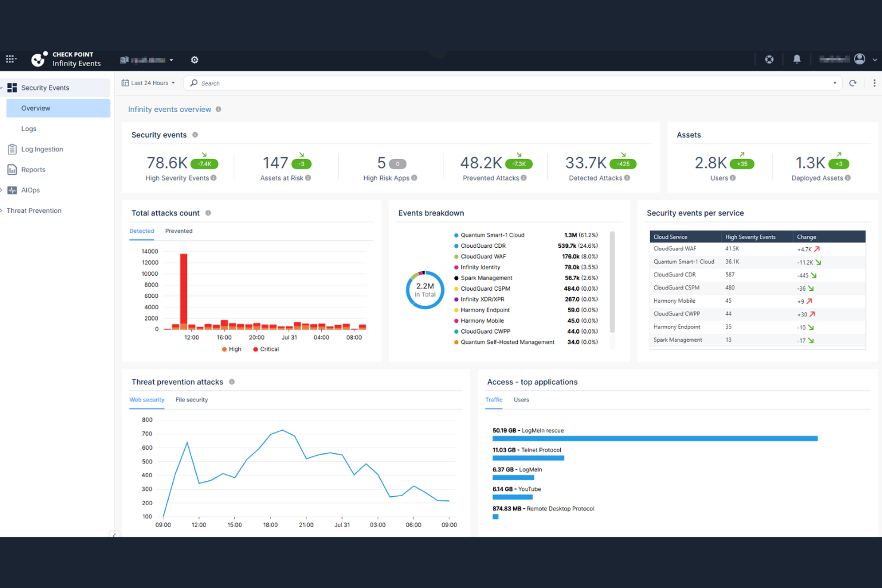The image size is (882, 588).
Task: Open the Infinity events overview link
Action: [170, 109]
